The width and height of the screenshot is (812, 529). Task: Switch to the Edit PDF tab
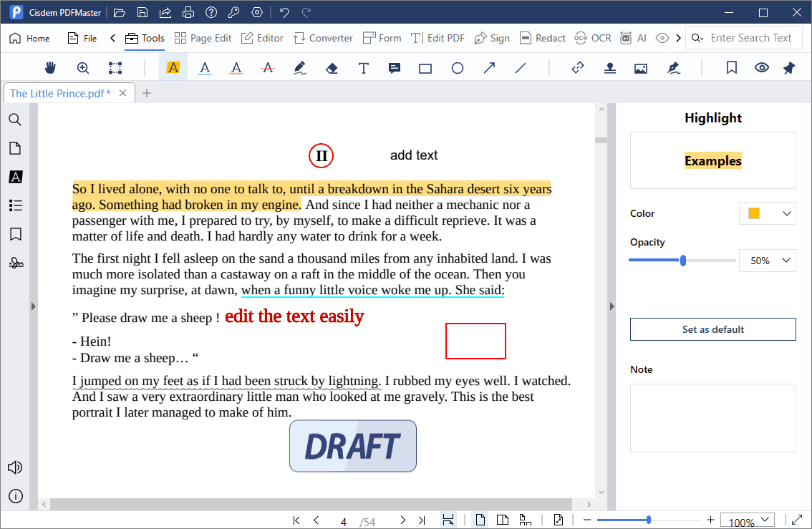point(438,39)
